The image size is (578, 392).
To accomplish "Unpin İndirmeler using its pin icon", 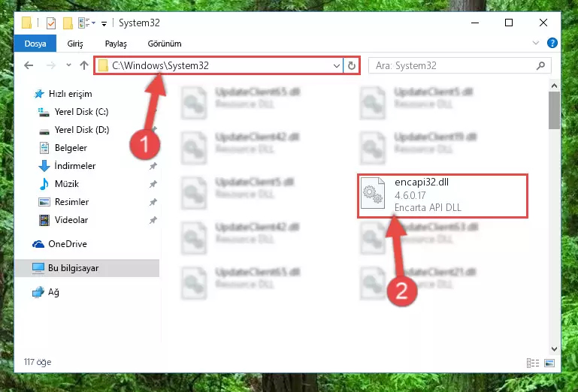I will tap(153, 166).
